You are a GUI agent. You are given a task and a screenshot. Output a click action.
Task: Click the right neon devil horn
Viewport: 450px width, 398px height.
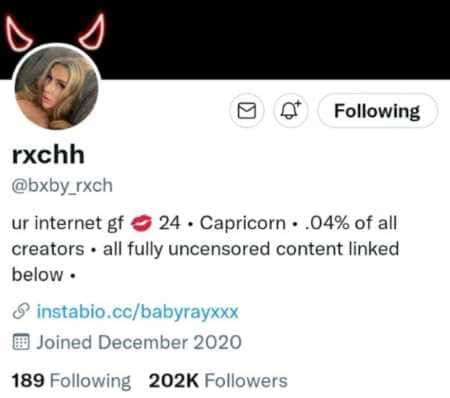93,31
